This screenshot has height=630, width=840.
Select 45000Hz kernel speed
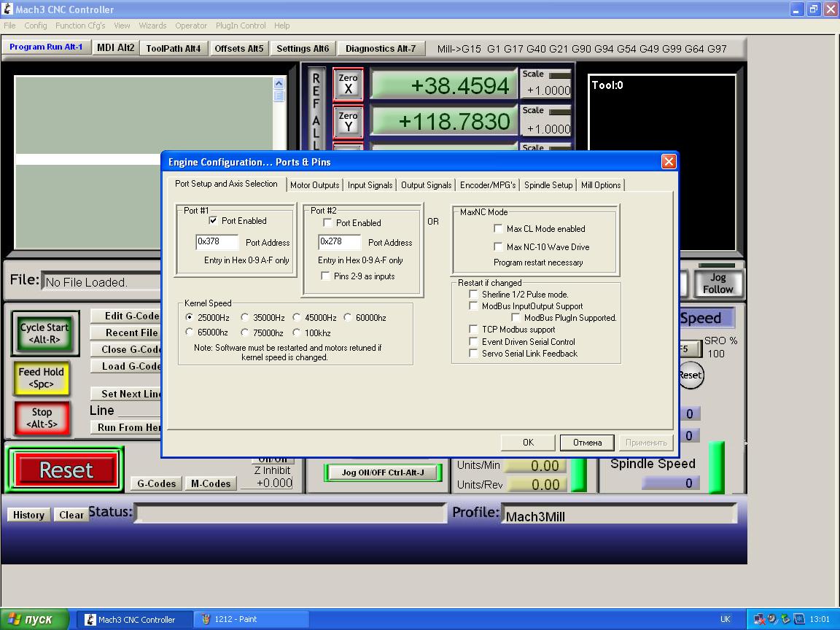point(296,317)
